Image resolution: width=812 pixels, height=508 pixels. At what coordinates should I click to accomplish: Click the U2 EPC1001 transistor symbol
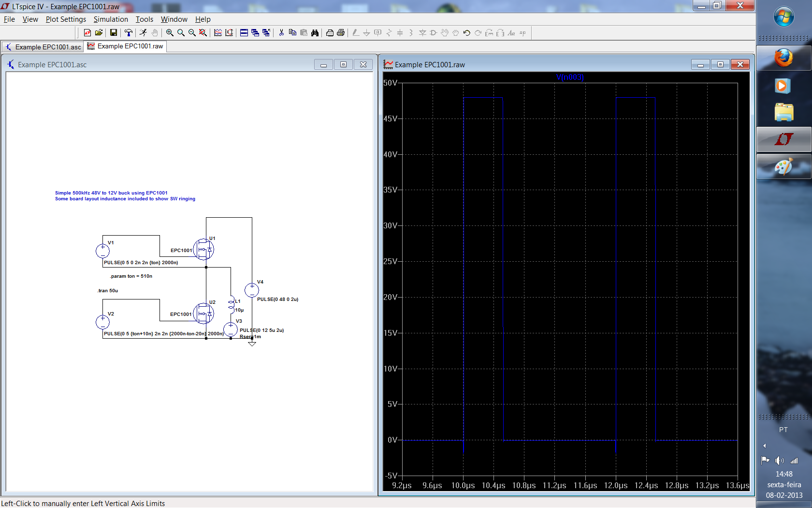(x=203, y=314)
